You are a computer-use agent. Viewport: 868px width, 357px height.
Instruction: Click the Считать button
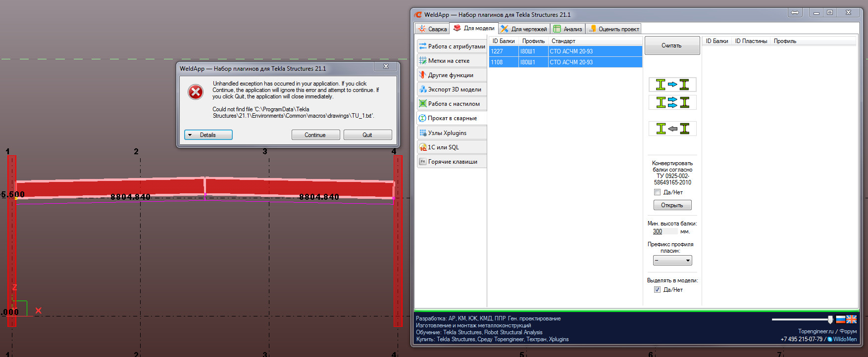coord(671,45)
